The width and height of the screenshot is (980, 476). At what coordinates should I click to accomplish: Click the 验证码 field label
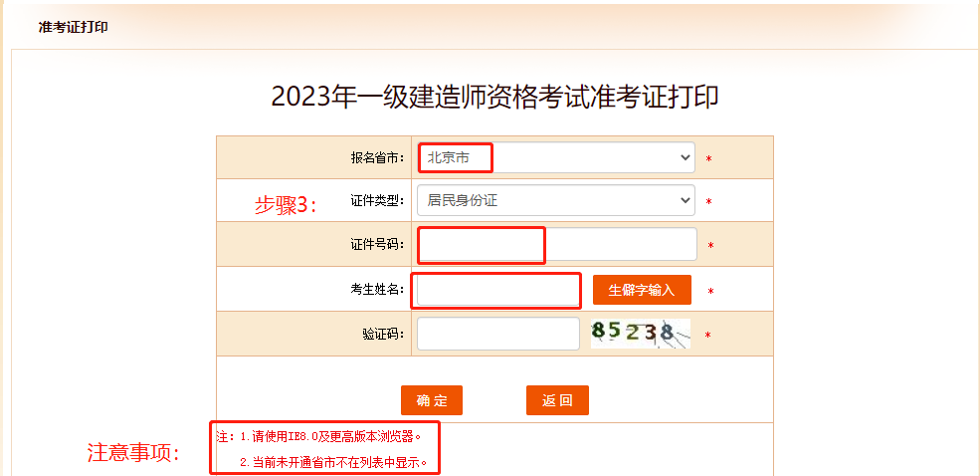click(383, 334)
